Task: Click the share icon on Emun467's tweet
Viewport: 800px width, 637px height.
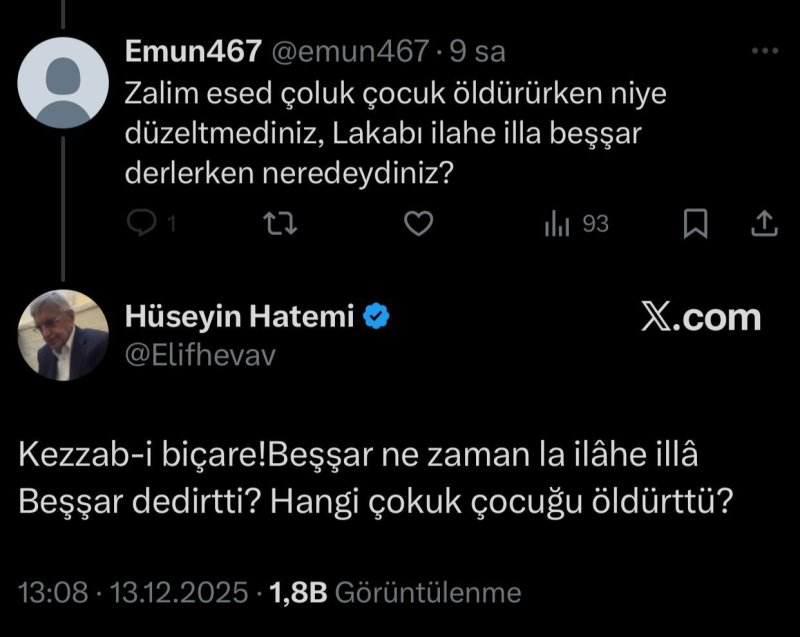Action: (764, 225)
